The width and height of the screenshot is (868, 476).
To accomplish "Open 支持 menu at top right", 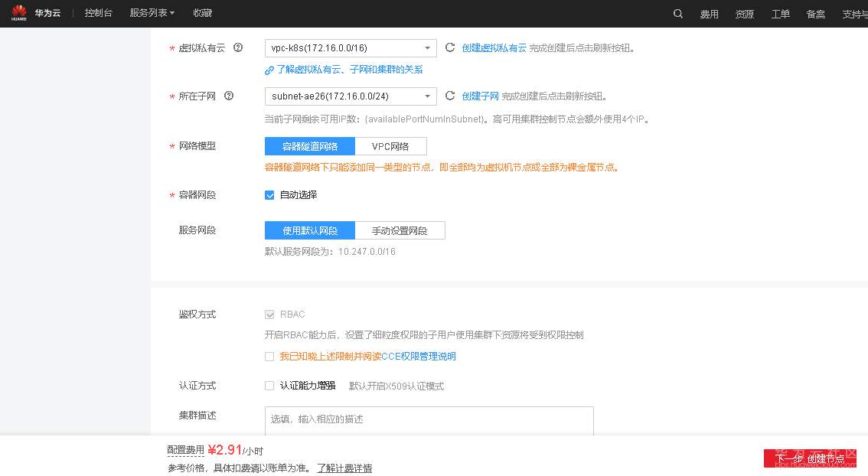I will [855, 14].
